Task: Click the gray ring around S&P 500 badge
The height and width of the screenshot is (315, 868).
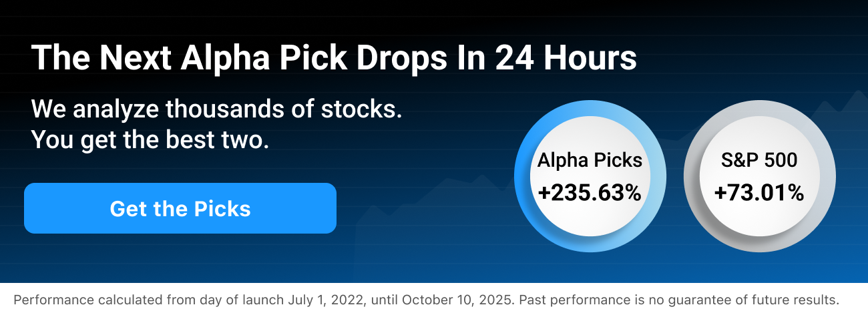Action: [828, 176]
